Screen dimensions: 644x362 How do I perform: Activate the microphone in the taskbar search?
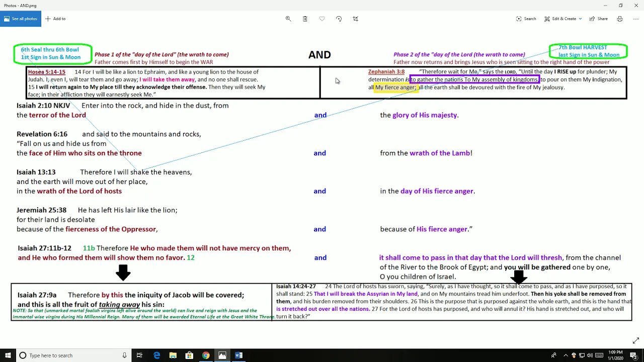124,355
